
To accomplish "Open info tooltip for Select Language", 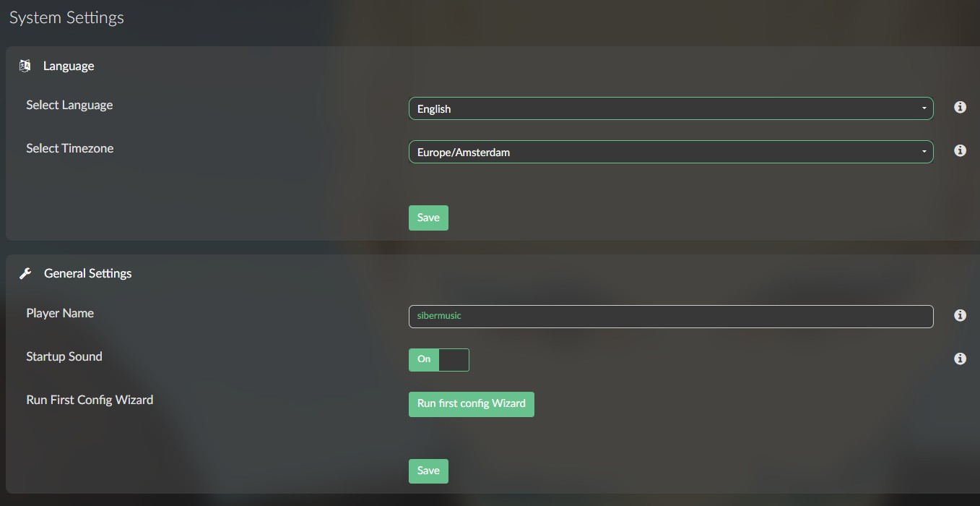I will [x=960, y=107].
